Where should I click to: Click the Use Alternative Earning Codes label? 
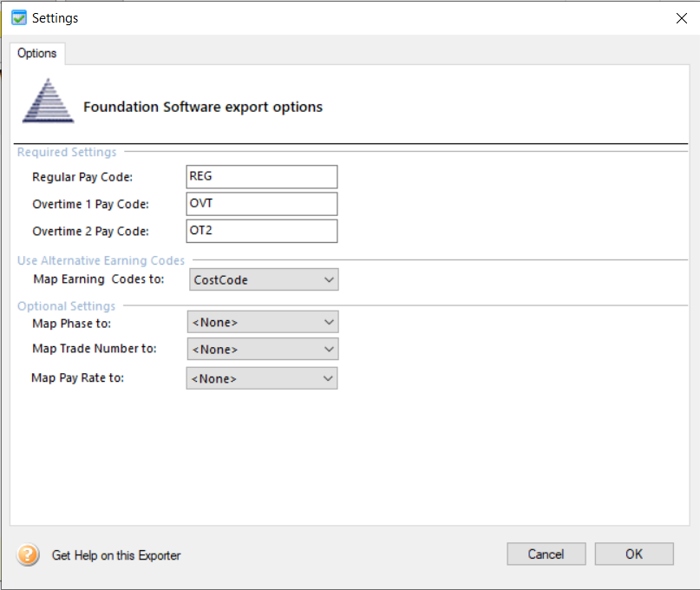point(101,260)
